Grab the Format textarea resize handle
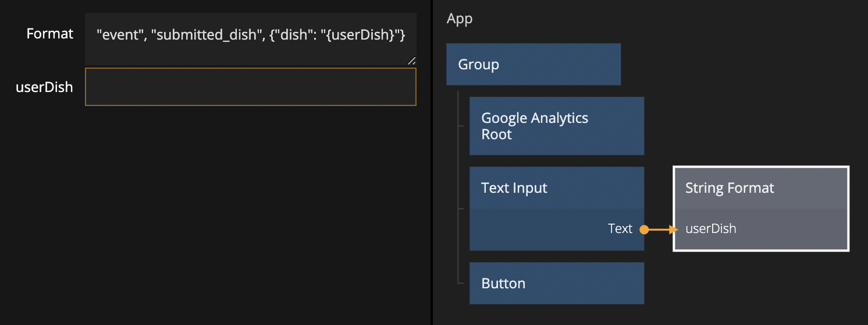Viewport: 868px width, 325px height. click(411, 60)
